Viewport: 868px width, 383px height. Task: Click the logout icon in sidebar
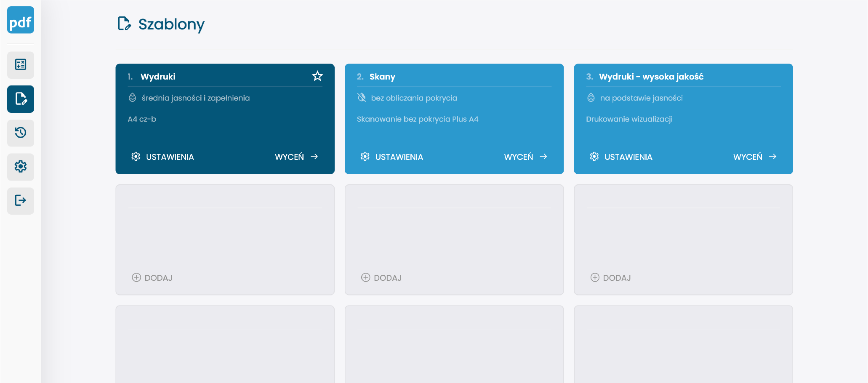pos(20,200)
